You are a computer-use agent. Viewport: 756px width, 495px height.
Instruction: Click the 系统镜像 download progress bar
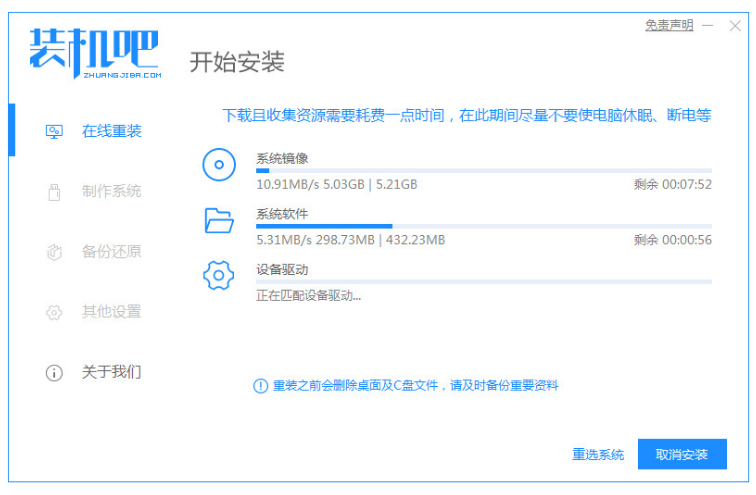pos(484,171)
